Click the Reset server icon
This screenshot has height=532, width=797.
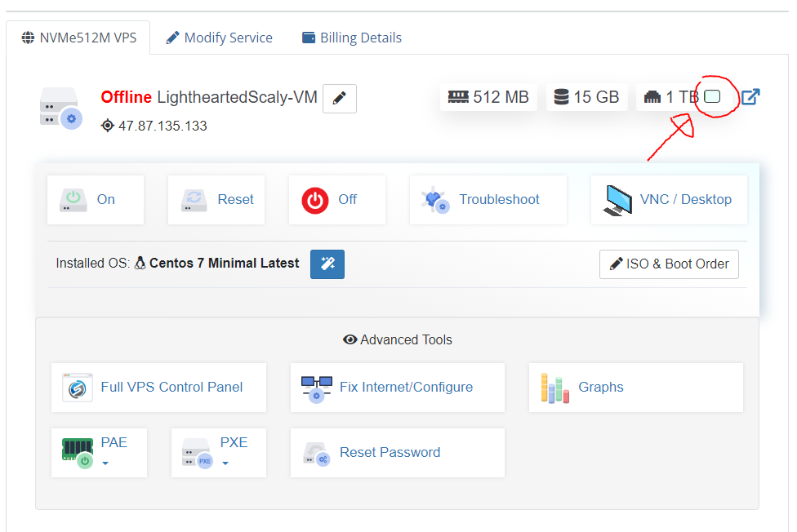click(x=194, y=200)
